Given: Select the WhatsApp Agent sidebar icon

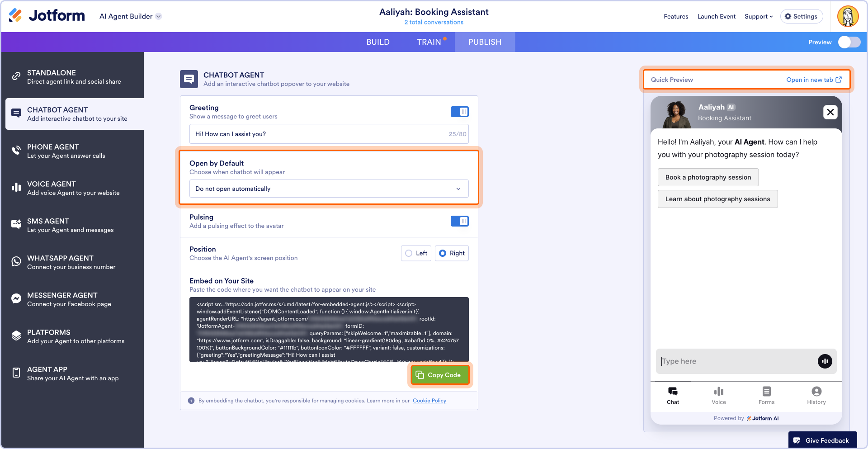Looking at the screenshot, I should [16, 262].
